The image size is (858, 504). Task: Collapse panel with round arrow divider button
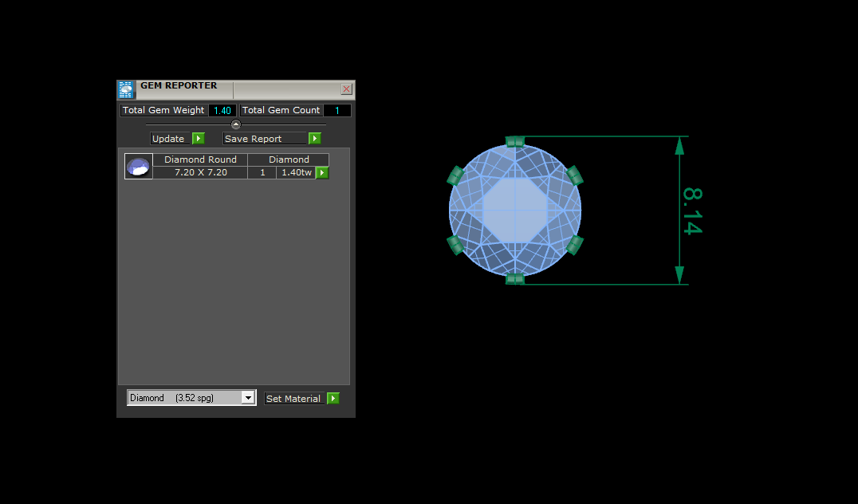pos(236,124)
